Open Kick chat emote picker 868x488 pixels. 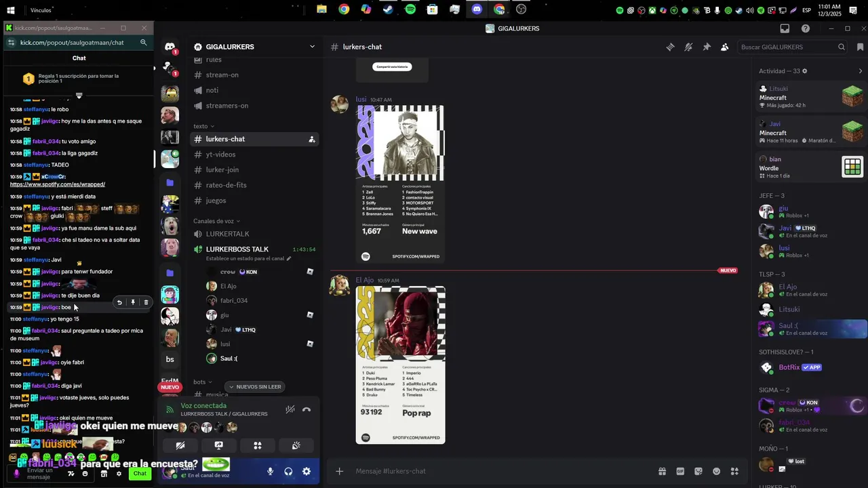[x=85, y=474]
